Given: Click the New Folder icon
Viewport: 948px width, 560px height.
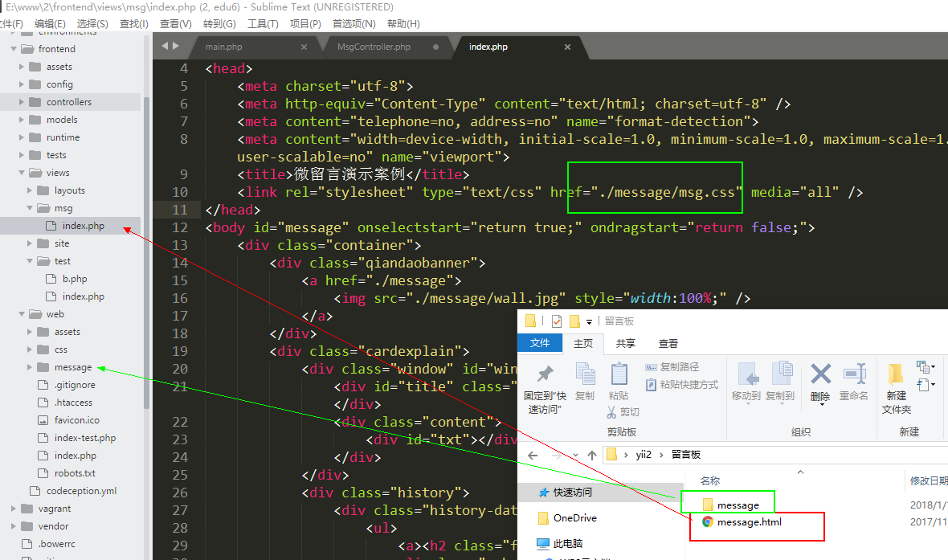Looking at the screenshot, I should 895,374.
